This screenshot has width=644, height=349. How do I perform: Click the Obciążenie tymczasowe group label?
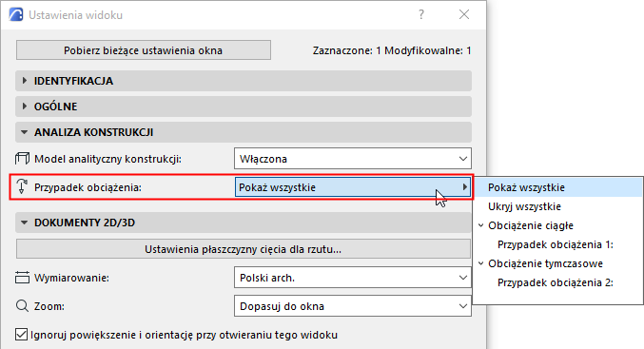tap(545, 263)
